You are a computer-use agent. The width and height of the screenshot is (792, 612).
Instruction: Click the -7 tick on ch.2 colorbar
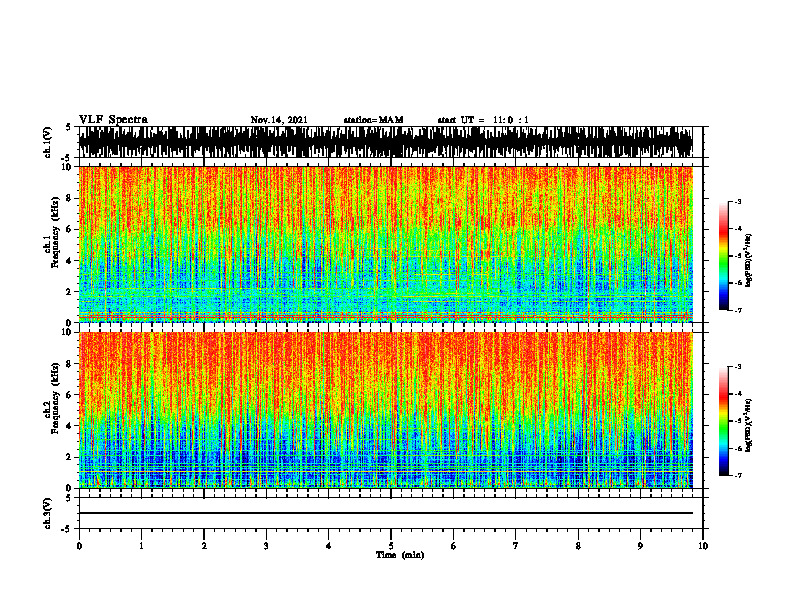pyautogui.click(x=738, y=475)
